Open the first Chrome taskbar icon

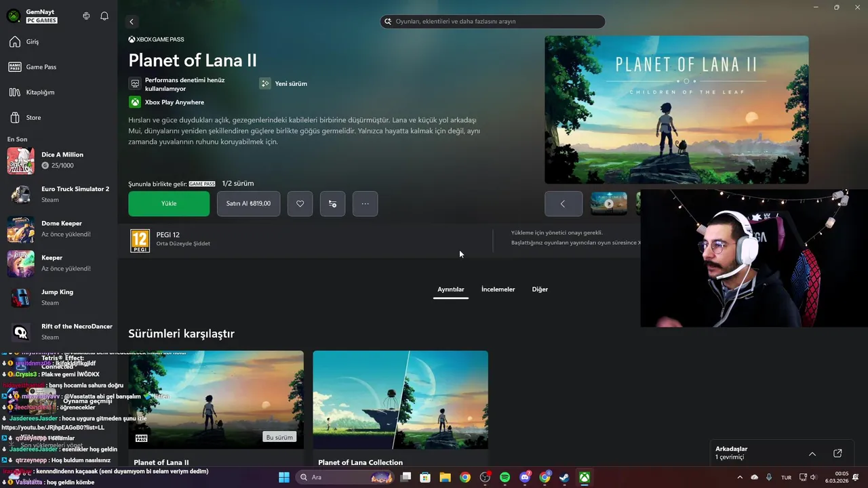[465, 477]
